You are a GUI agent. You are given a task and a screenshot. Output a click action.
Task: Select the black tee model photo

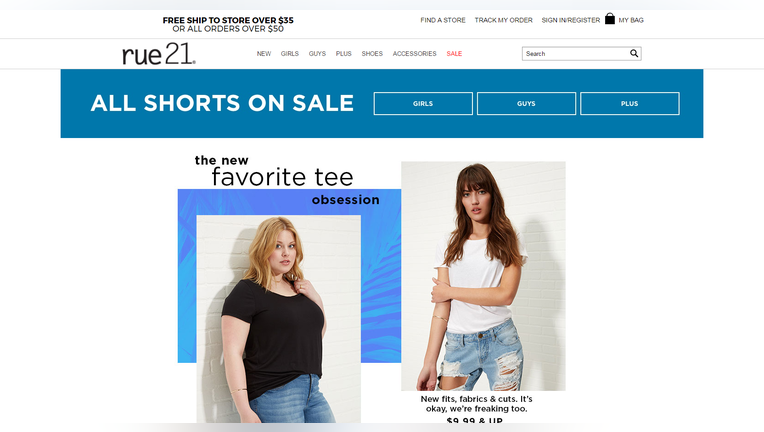(x=279, y=319)
